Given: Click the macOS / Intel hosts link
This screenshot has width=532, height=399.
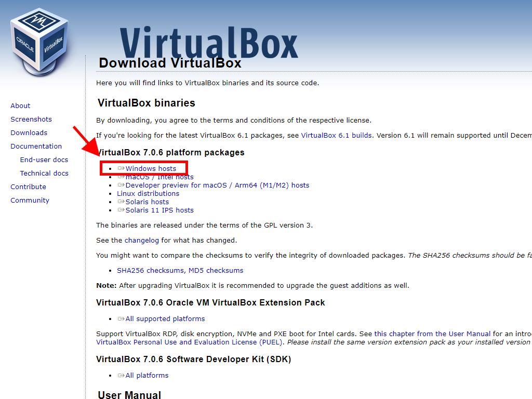Looking at the screenshot, I should [159, 177].
